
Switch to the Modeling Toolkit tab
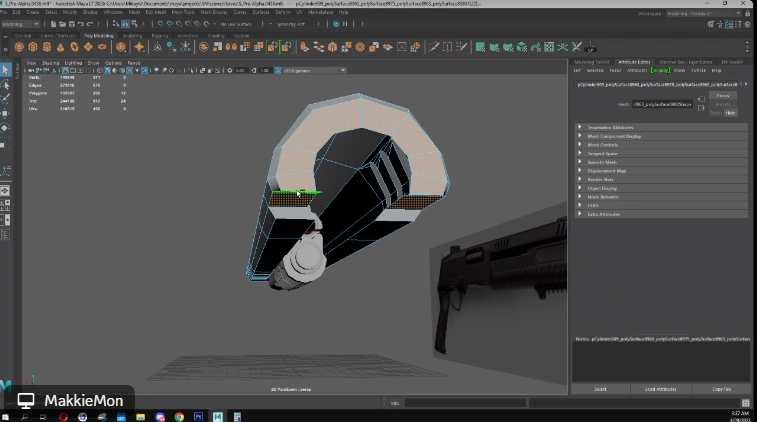pyautogui.click(x=590, y=62)
